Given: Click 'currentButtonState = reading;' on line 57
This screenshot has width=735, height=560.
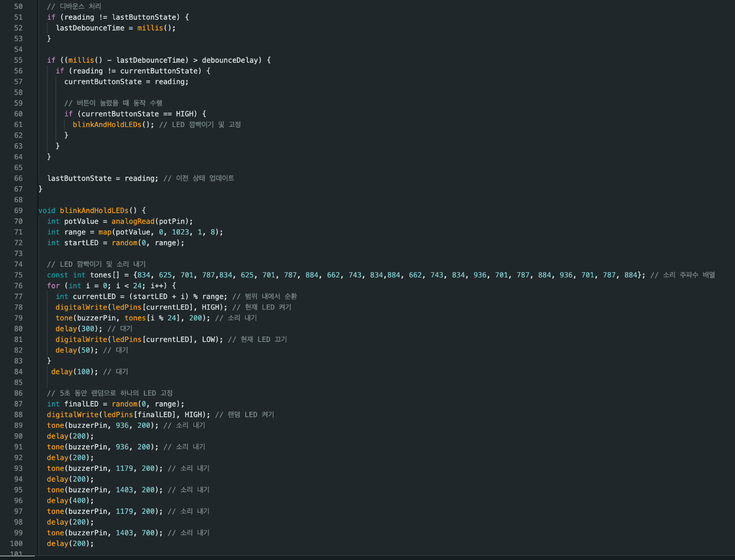Looking at the screenshot, I should tap(126, 82).
